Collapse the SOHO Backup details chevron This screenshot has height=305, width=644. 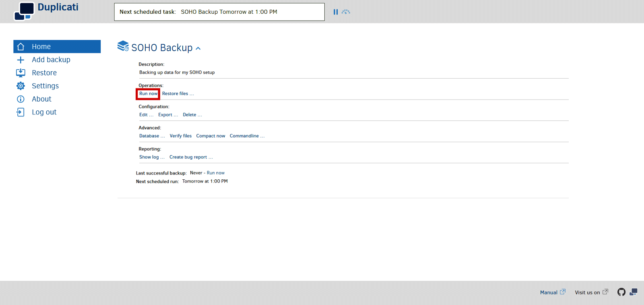pyautogui.click(x=198, y=48)
